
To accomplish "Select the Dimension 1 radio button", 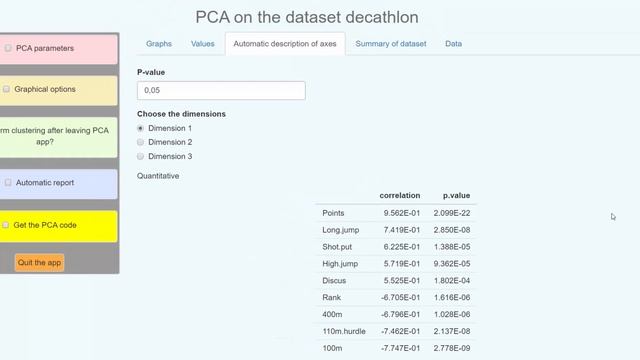I will [x=140, y=128].
